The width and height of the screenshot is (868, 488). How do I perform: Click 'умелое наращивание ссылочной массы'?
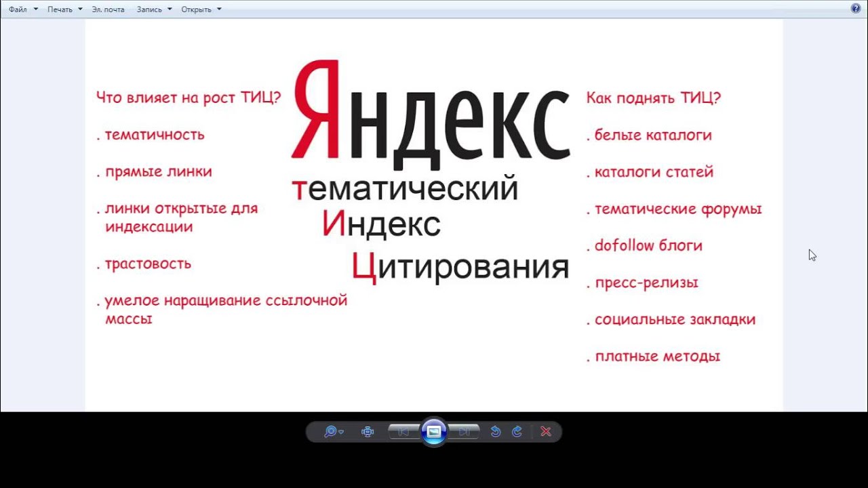(226, 310)
